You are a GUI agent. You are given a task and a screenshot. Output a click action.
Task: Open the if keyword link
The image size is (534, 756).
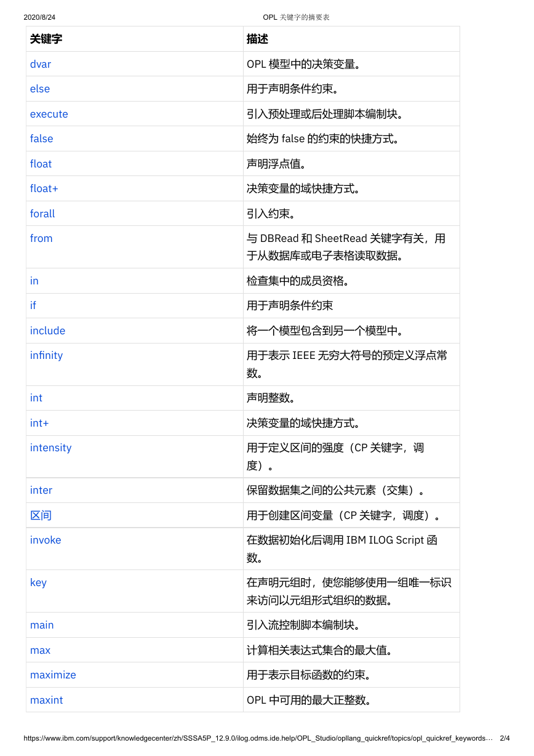point(33,305)
